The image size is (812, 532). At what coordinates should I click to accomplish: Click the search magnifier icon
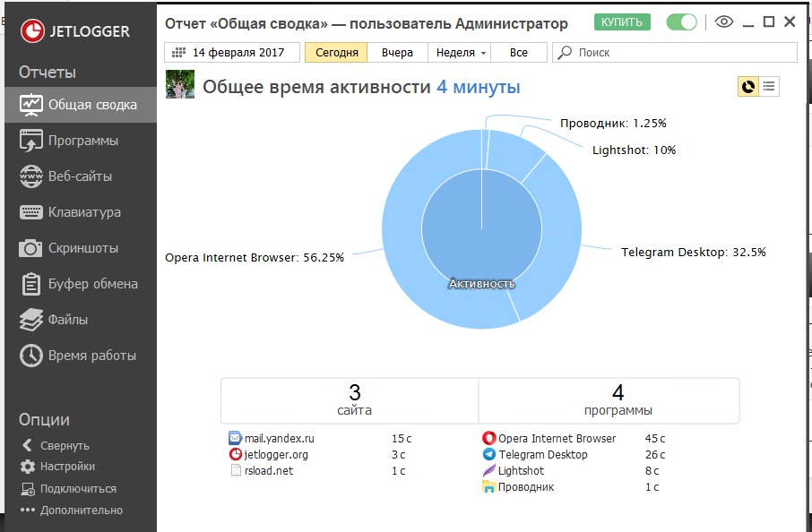pyautogui.click(x=565, y=52)
